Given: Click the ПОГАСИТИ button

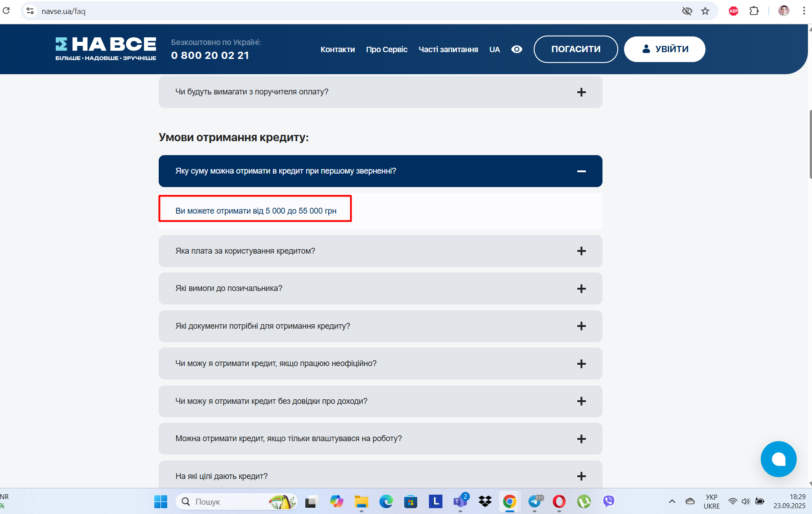Looking at the screenshot, I should coord(576,49).
